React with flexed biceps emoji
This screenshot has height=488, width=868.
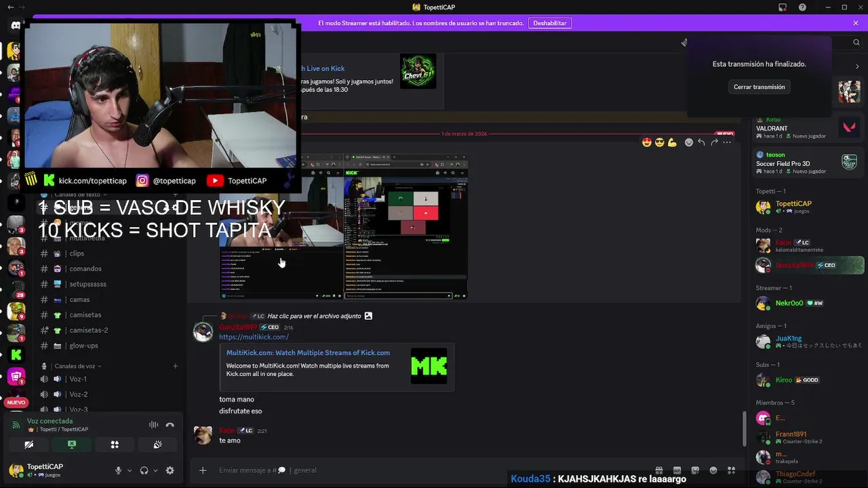672,142
